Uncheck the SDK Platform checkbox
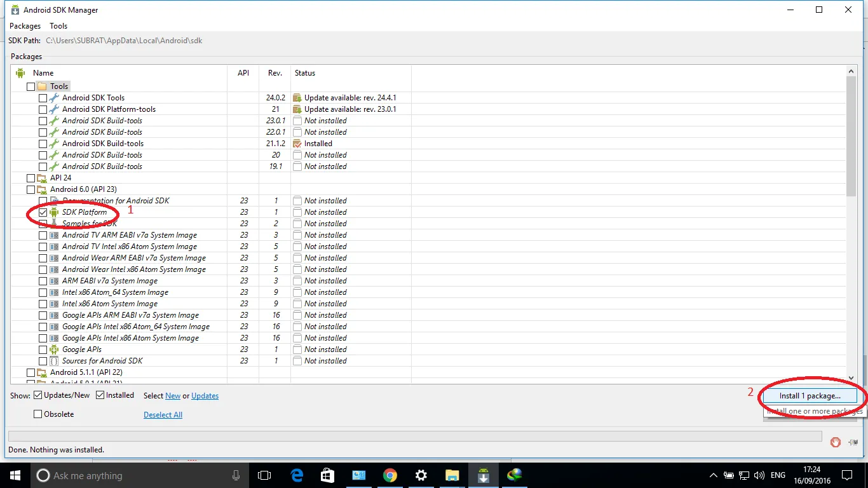 coord(43,212)
